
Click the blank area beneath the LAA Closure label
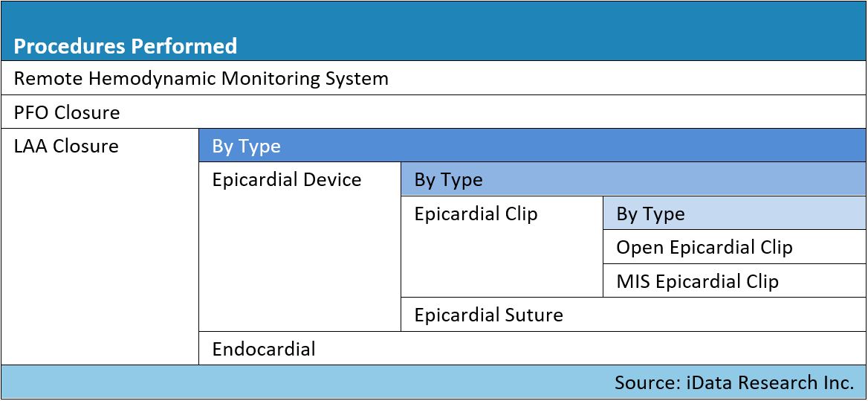100,260
